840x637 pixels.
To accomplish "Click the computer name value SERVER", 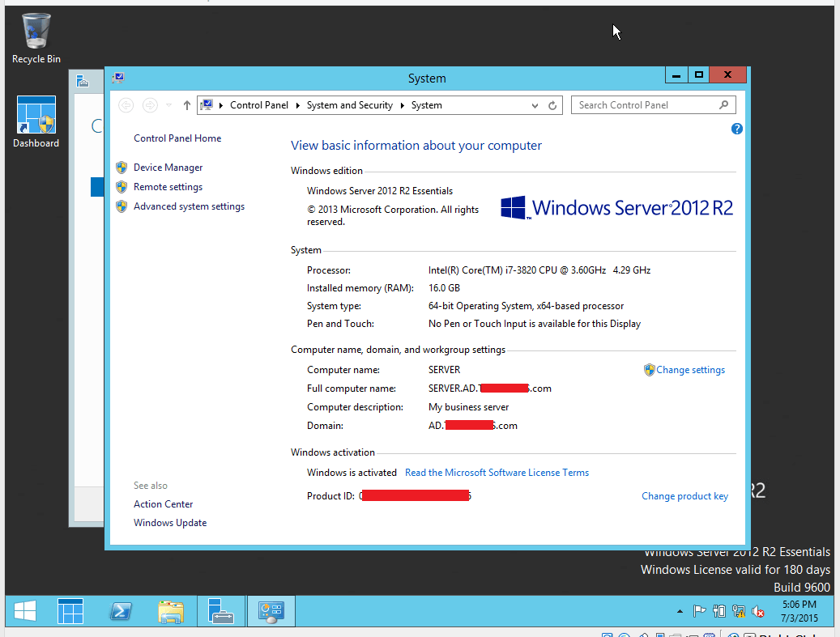I will coord(444,370).
